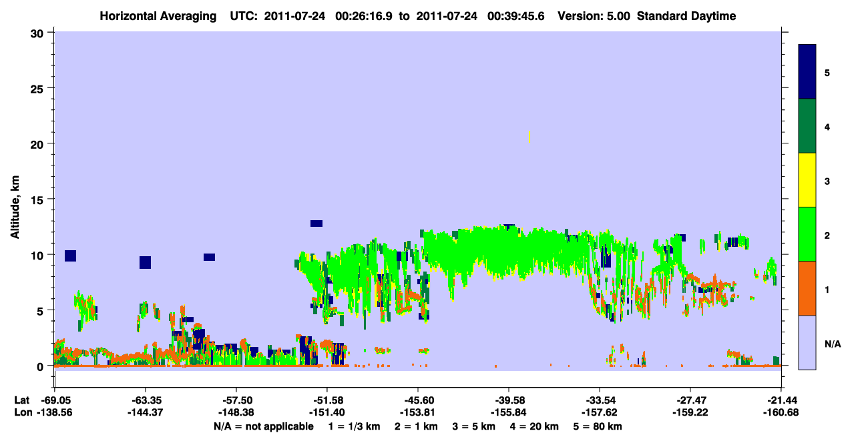Click 'Version: 5.00' in the title
Image resolution: width=868 pixels, height=445 pixels.
tap(596, 16)
